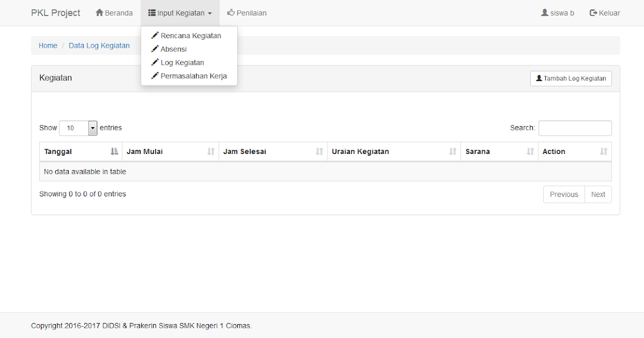644x338 pixels.
Task: Sort table by Tanggal column
Action: tap(80, 152)
